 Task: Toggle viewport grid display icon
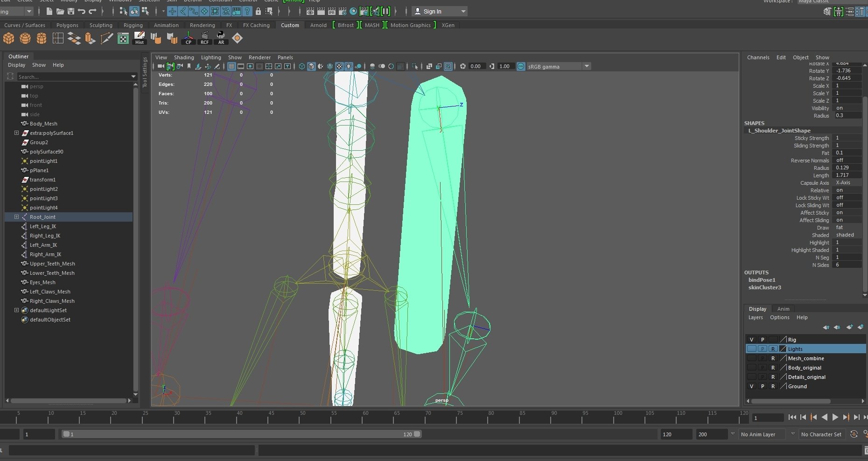[231, 66]
